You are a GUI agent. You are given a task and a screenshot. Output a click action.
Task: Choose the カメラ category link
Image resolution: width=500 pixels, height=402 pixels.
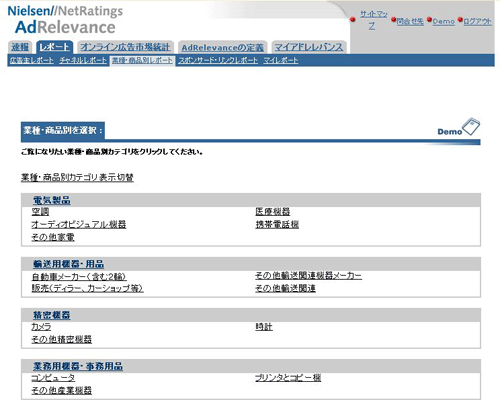[x=41, y=327]
